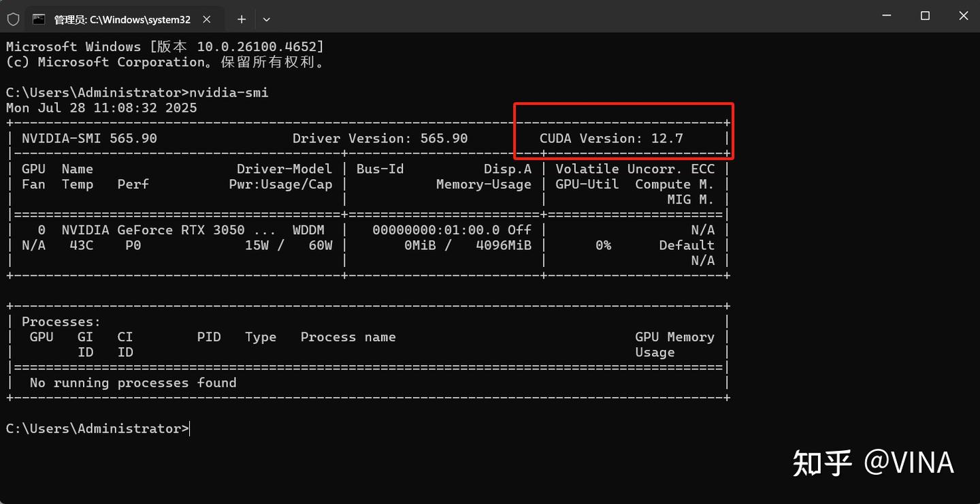The image size is (980, 504).
Task: Expand the terminal profile dropdown chevron
Action: [x=267, y=20]
